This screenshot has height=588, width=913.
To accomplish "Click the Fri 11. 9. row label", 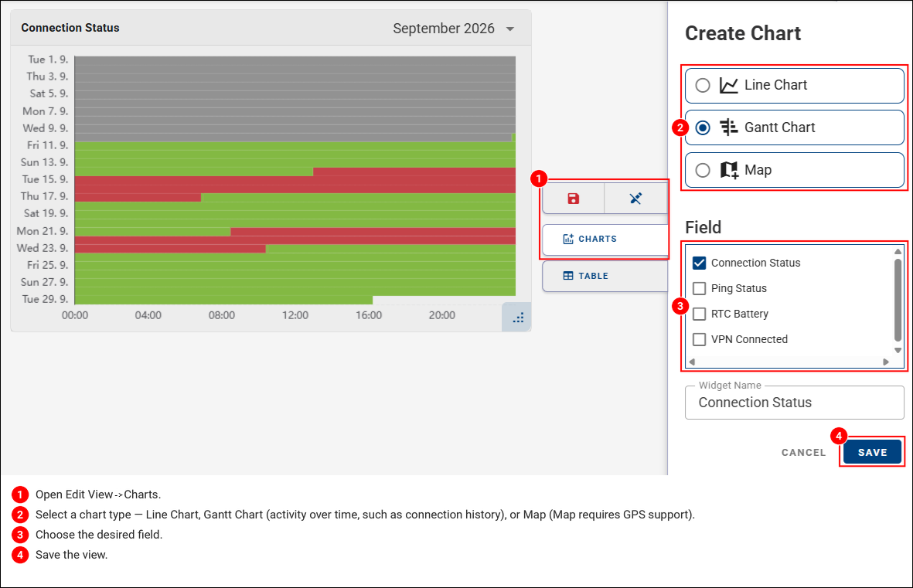I will pyautogui.click(x=47, y=145).
